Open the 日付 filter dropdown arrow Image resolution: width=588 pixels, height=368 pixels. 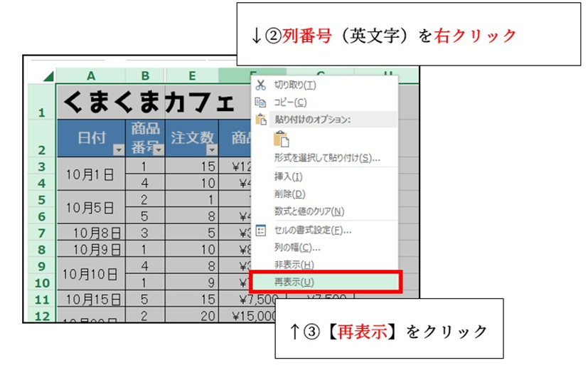click(x=118, y=149)
